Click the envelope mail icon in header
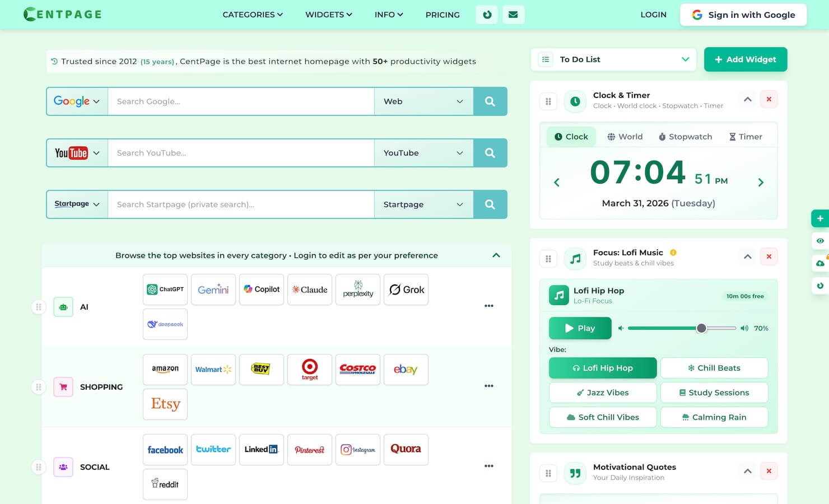 (513, 15)
